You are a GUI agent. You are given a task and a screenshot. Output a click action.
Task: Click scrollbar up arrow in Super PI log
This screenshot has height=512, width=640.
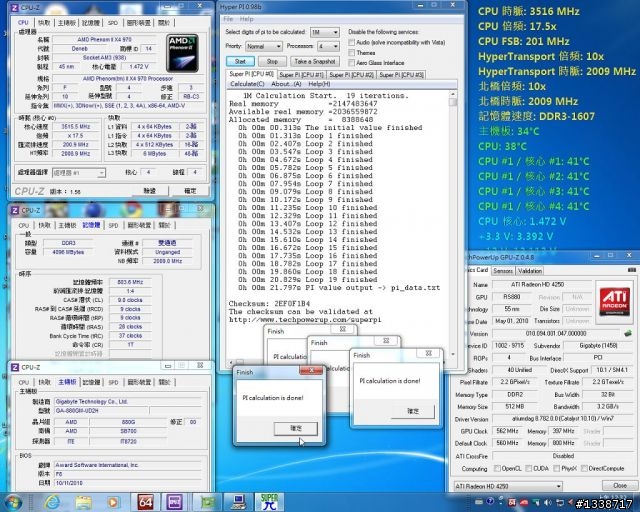453,94
